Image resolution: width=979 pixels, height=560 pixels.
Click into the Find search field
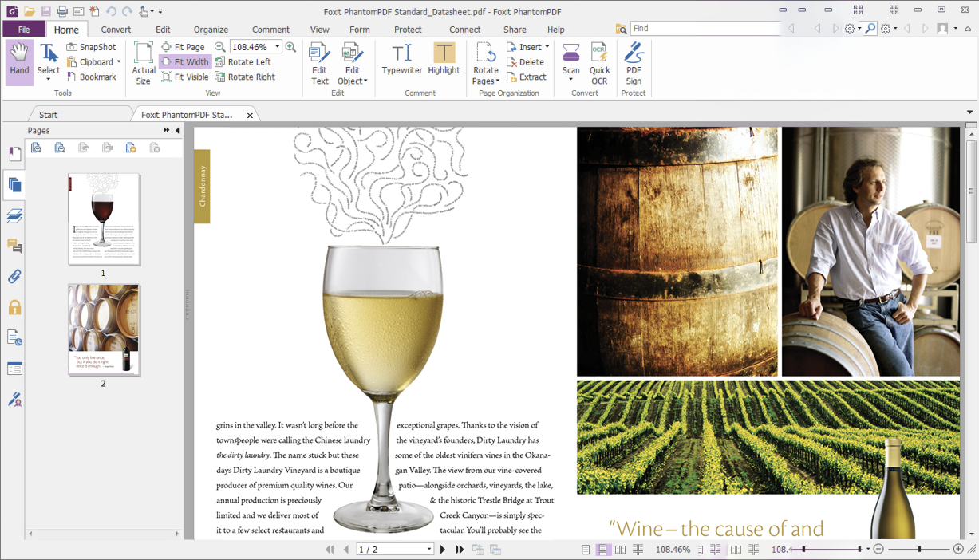click(705, 29)
